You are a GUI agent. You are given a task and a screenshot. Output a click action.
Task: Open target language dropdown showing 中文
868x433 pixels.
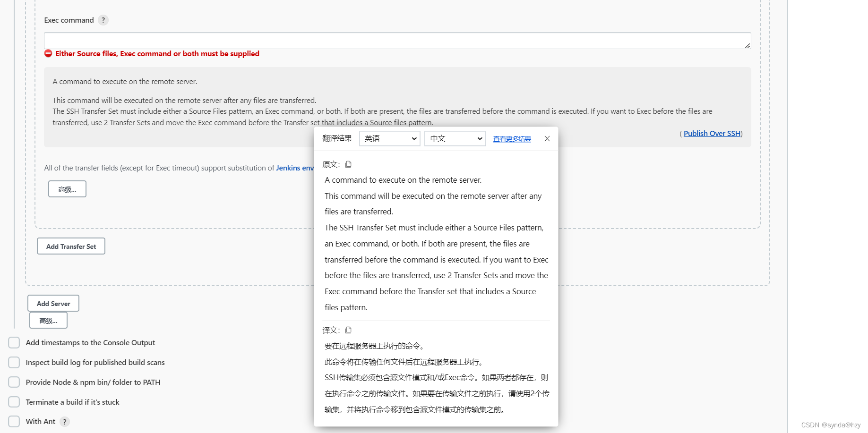[455, 138]
